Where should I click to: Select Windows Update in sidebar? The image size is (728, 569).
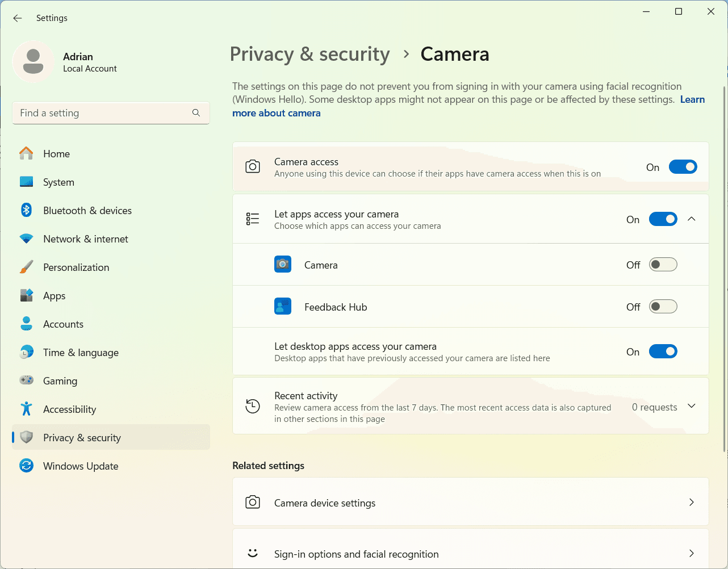click(x=111, y=466)
